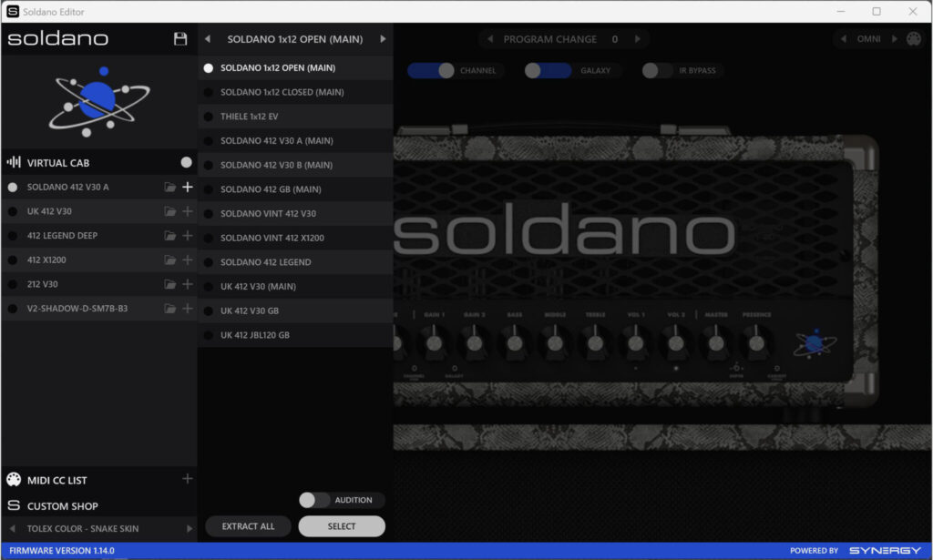Next tolex color arrow

click(x=190, y=528)
